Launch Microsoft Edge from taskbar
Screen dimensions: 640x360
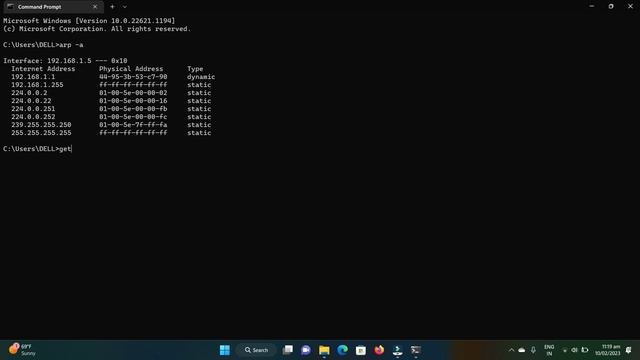[x=342, y=350]
